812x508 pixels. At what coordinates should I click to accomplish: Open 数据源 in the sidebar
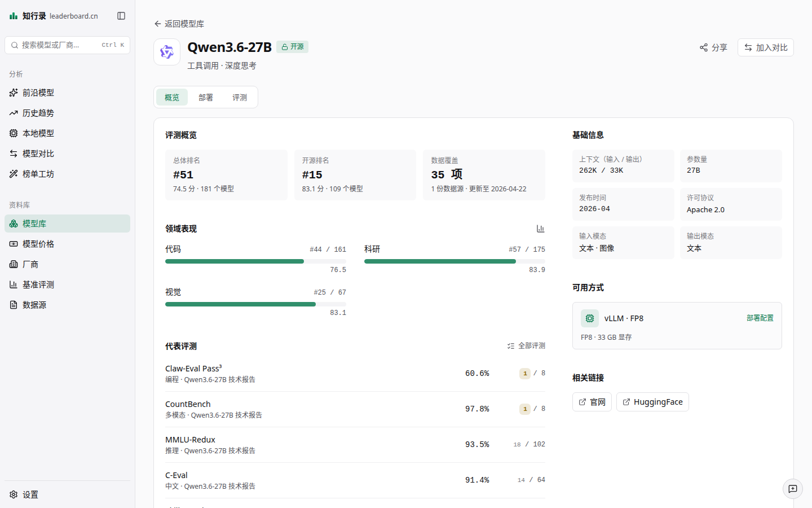coord(67,305)
